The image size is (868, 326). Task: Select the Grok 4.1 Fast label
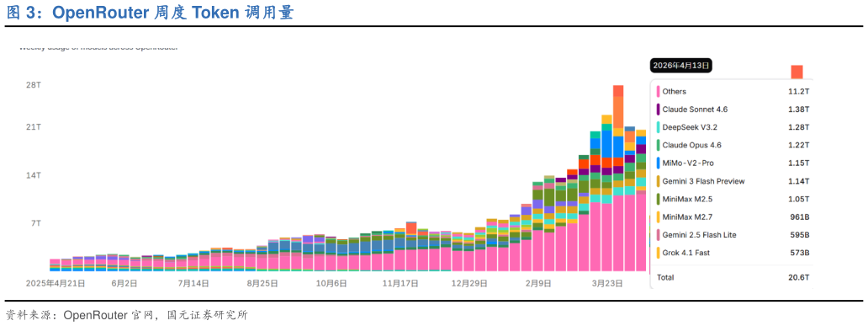pyautogui.click(x=687, y=253)
